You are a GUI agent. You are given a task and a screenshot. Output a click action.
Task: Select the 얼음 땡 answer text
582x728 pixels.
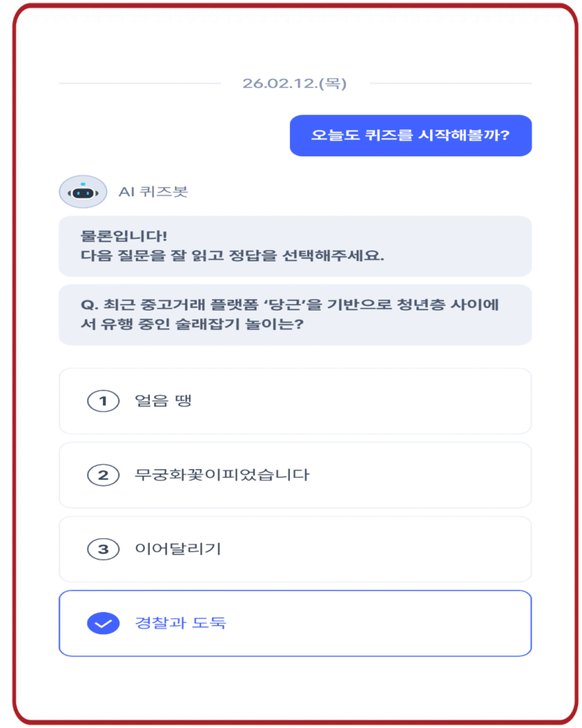click(163, 401)
